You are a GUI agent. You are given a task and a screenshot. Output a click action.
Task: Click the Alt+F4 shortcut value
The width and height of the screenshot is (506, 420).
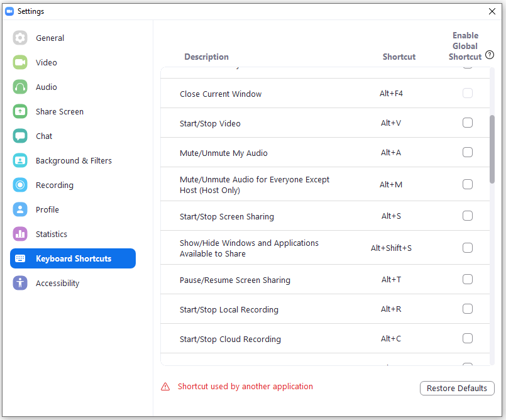pos(391,94)
